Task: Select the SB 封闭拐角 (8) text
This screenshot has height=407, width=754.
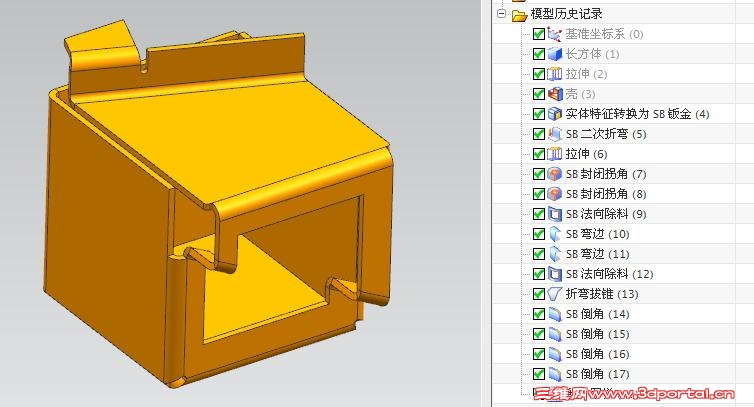Action: [606, 194]
